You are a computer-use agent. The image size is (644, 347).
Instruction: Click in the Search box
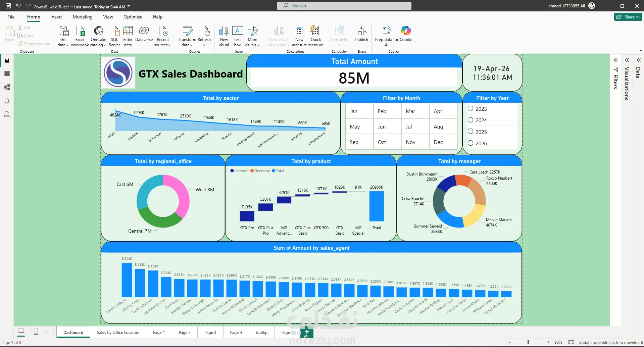coord(344,6)
